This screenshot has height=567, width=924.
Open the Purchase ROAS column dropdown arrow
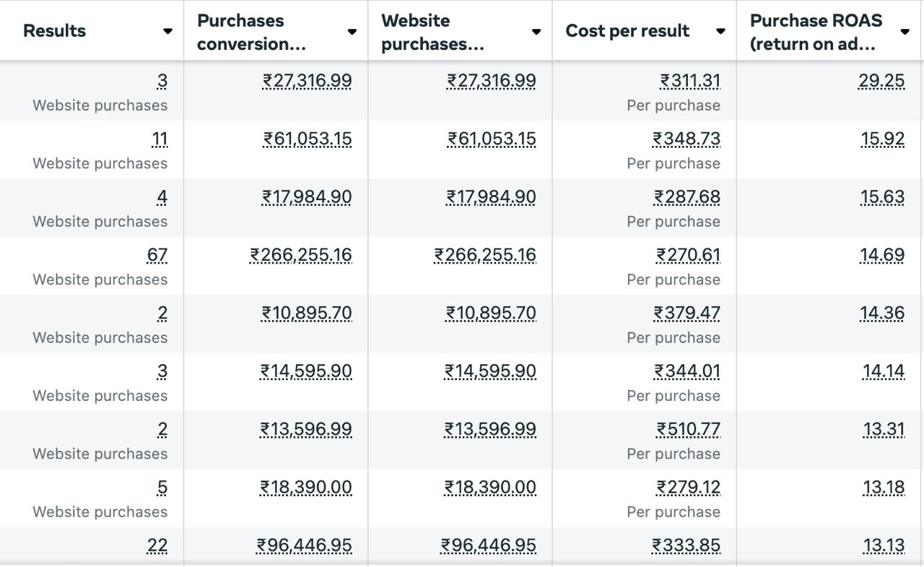[x=905, y=31]
